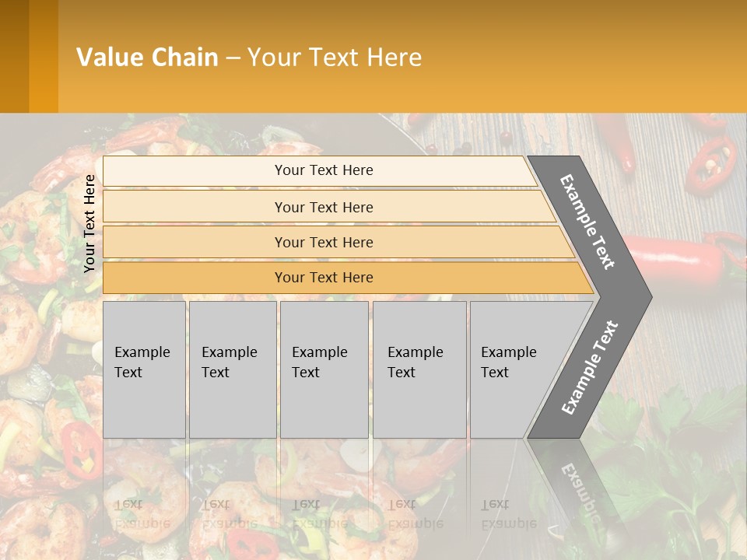
Task: Select the leftmost gray "Example Text" box
Action: click(x=144, y=369)
